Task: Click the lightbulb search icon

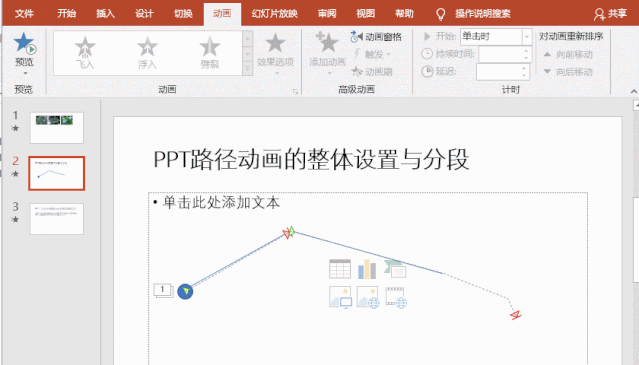Action: tap(440, 14)
